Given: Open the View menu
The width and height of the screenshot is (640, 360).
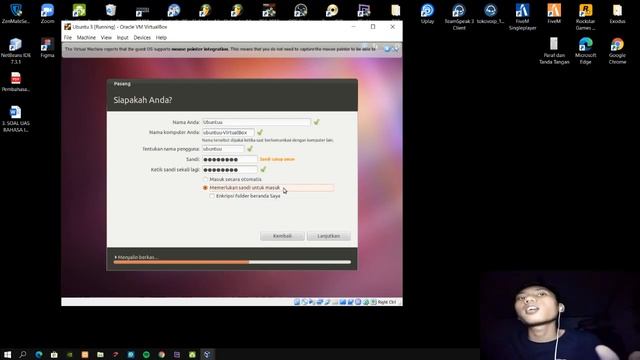Looking at the screenshot, I should (106, 38).
